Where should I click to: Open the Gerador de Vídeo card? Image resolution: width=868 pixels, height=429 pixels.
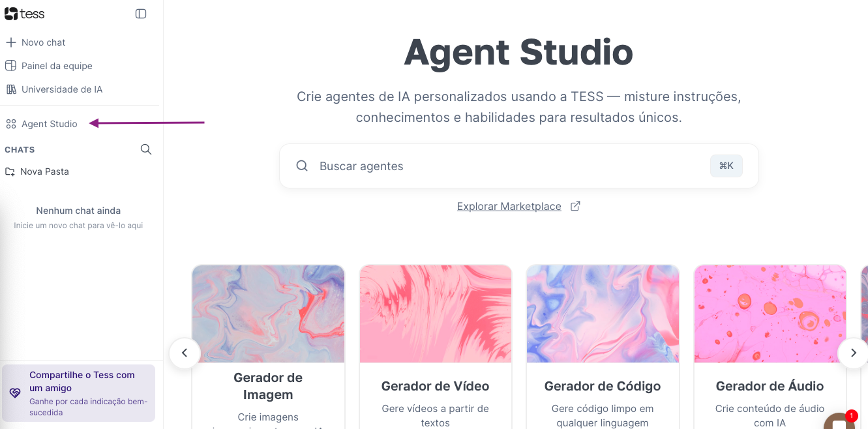[x=436, y=347]
